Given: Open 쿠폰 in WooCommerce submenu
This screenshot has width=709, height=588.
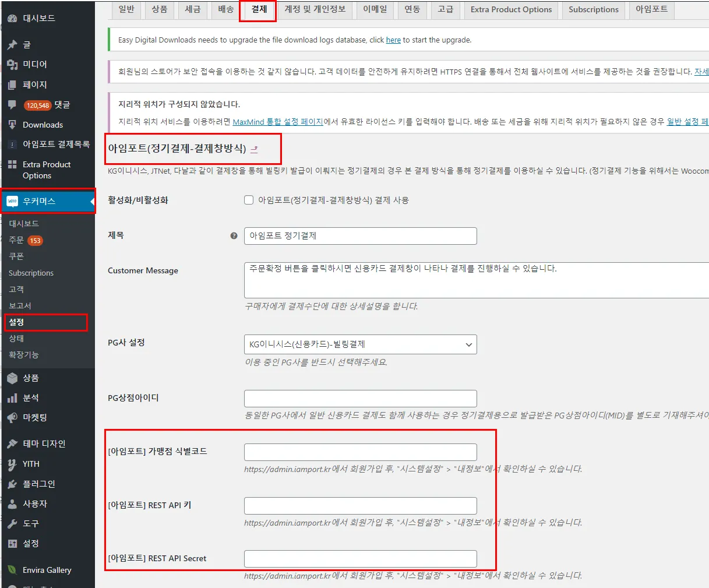Looking at the screenshot, I should tap(16, 256).
